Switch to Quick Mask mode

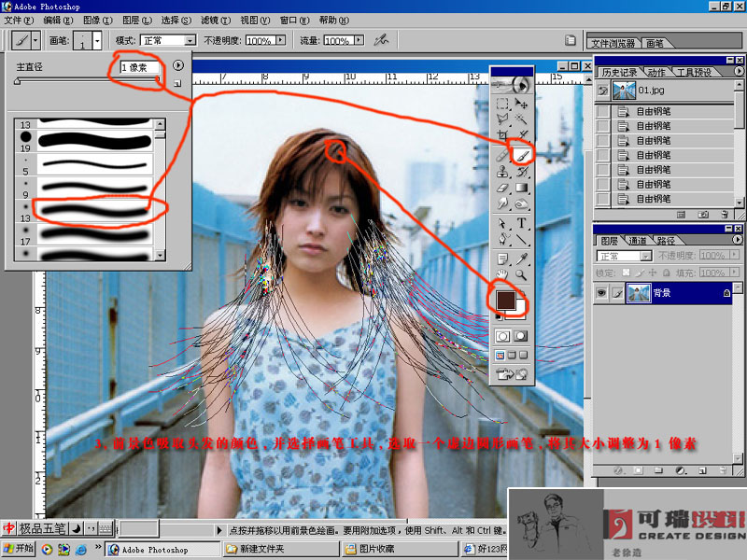pos(522,335)
